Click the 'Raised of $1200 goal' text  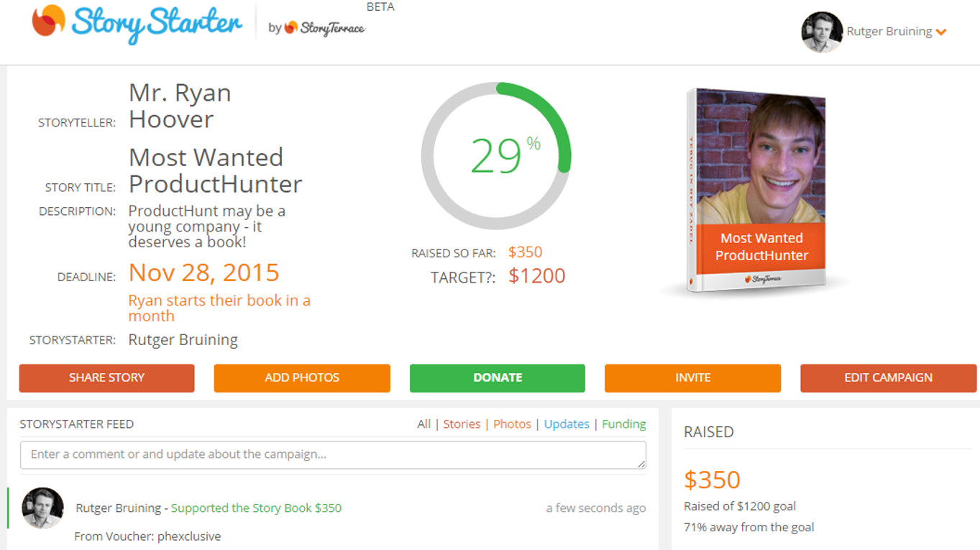740,506
